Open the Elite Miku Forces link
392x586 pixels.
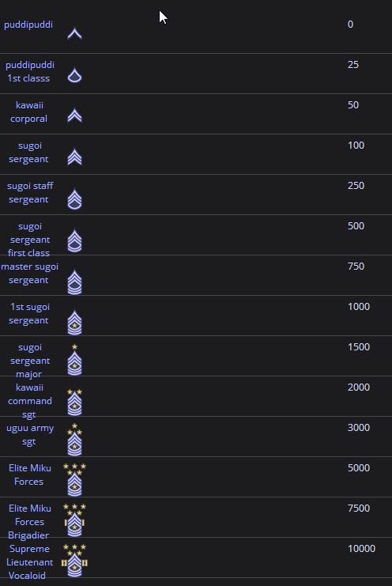click(x=29, y=474)
